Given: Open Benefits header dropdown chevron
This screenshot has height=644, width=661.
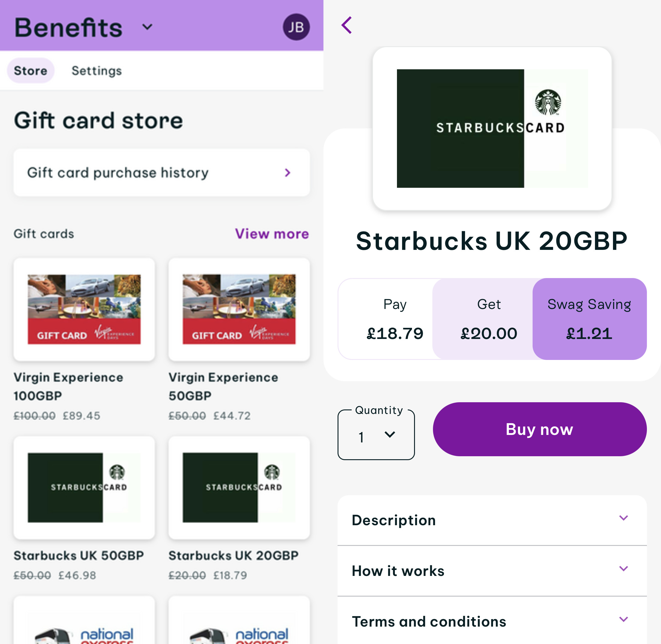Looking at the screenshot, I should (147, 27).
